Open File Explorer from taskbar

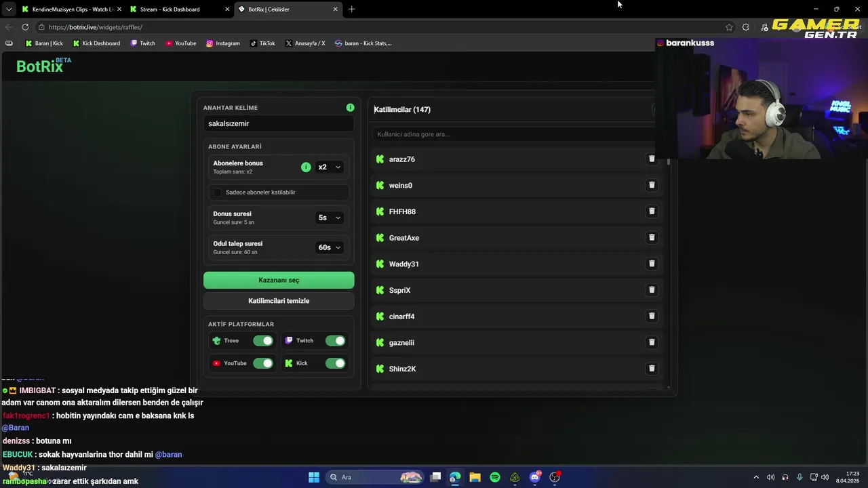[x=475, y=477]
